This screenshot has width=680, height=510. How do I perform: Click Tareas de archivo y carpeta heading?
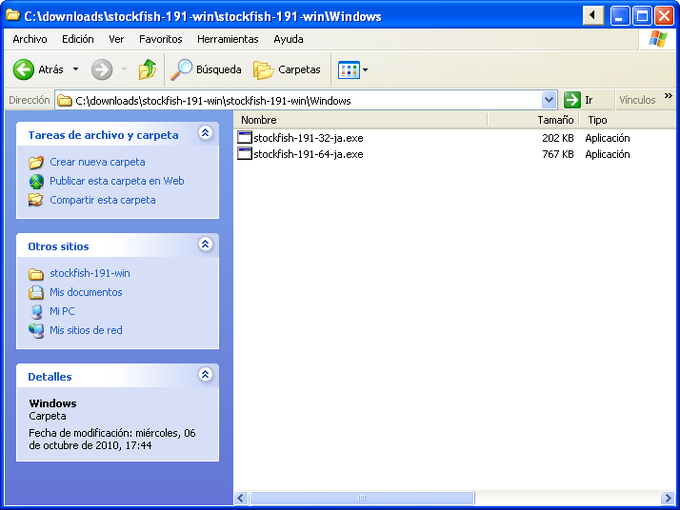103,135
